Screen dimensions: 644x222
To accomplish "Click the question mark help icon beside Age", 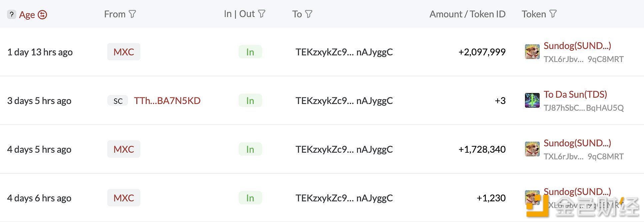I will pos(12,14).
